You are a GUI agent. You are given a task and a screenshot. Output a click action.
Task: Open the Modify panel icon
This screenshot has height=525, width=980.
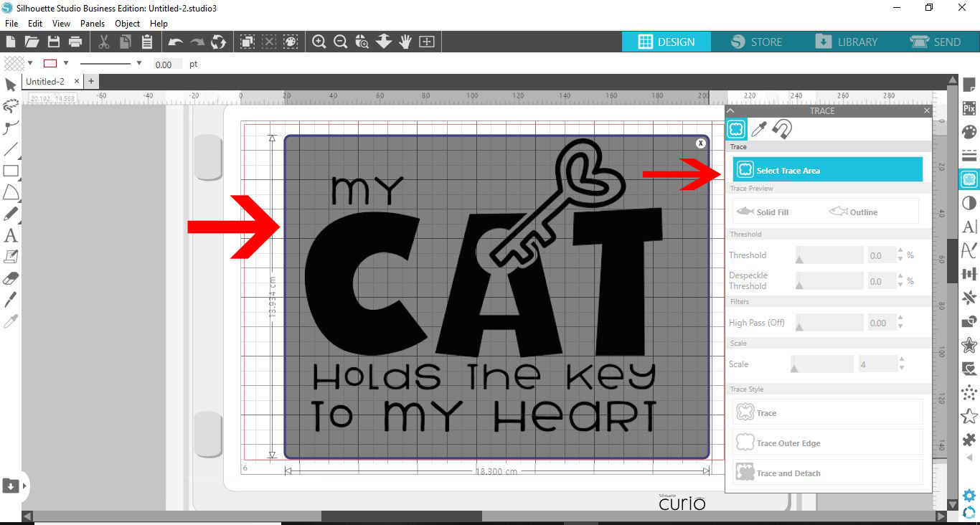click(969, 321)
